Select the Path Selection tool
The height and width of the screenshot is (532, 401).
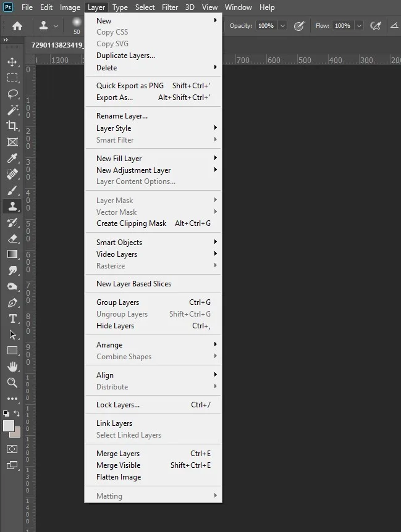point(12,335)
